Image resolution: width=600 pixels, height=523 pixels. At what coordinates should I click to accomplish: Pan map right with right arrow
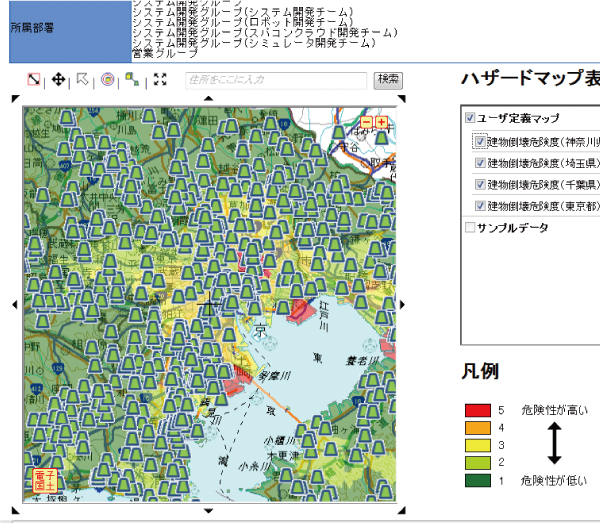coord(402,305)
